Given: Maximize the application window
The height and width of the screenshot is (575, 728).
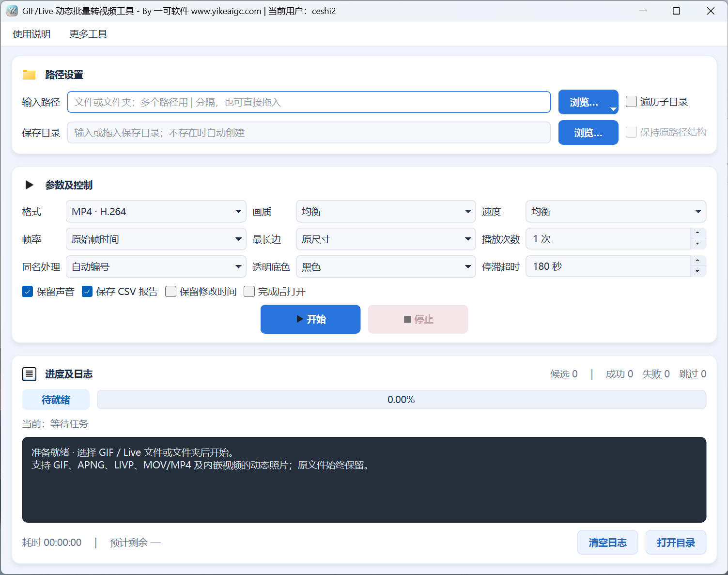Looking at the screenshot, I should pyautogui.click(x=677, y=11).
